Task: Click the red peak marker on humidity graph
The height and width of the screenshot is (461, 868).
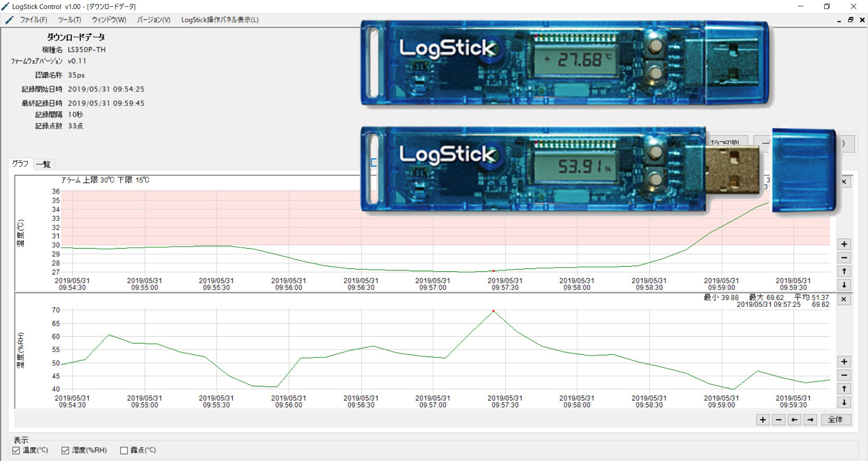Action: coord(493,311)
